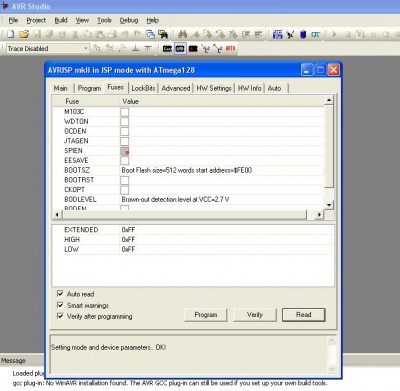Switch to the Advanced tab
The height and width of the screenshot is (391, 400).
(176, 88)
